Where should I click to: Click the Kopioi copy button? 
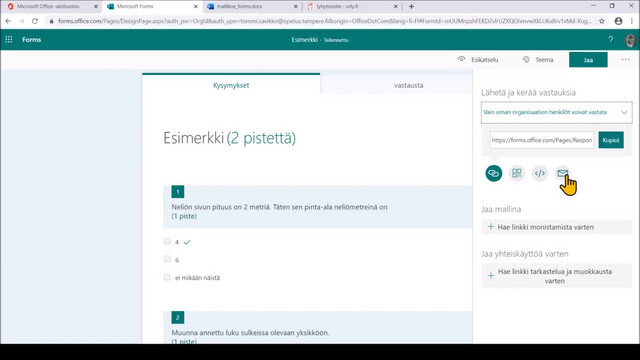coord(611,140)
